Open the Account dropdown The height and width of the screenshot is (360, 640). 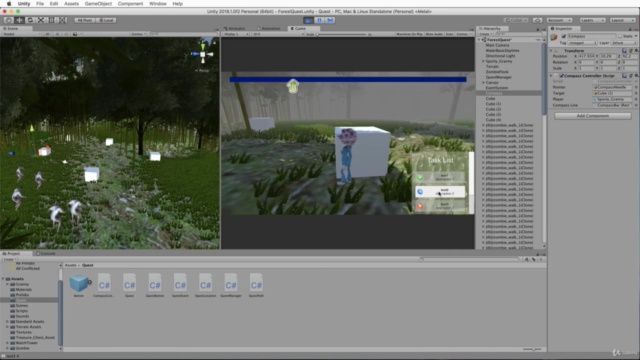(559, 20)
